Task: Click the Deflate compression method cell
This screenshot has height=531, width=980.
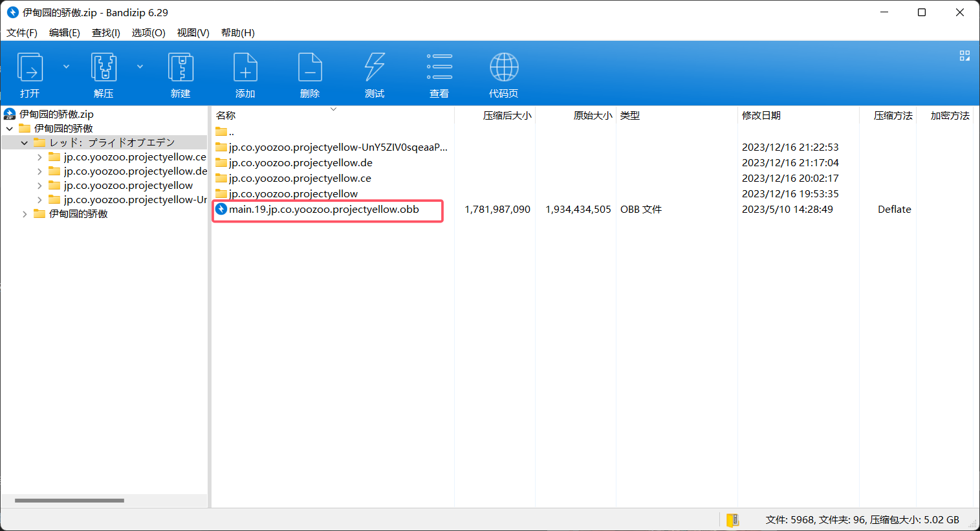Action: pyautogui.click(x=894, y=210)
